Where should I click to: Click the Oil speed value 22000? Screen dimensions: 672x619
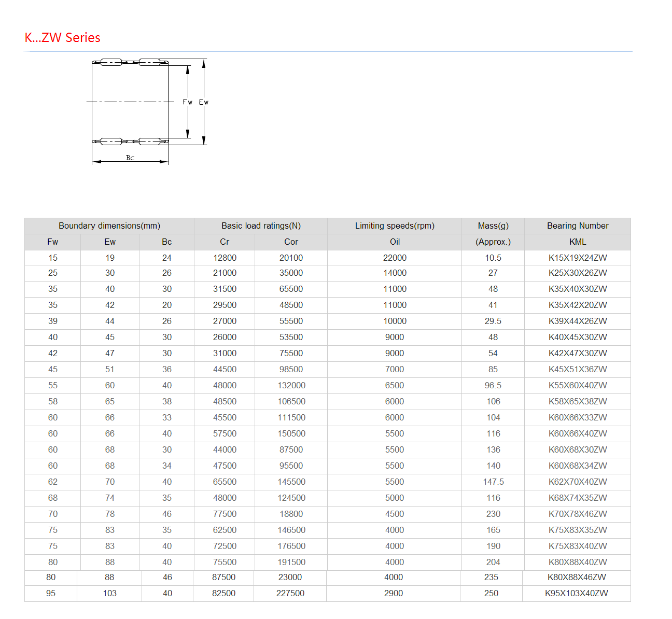click(x=395, y=258)
